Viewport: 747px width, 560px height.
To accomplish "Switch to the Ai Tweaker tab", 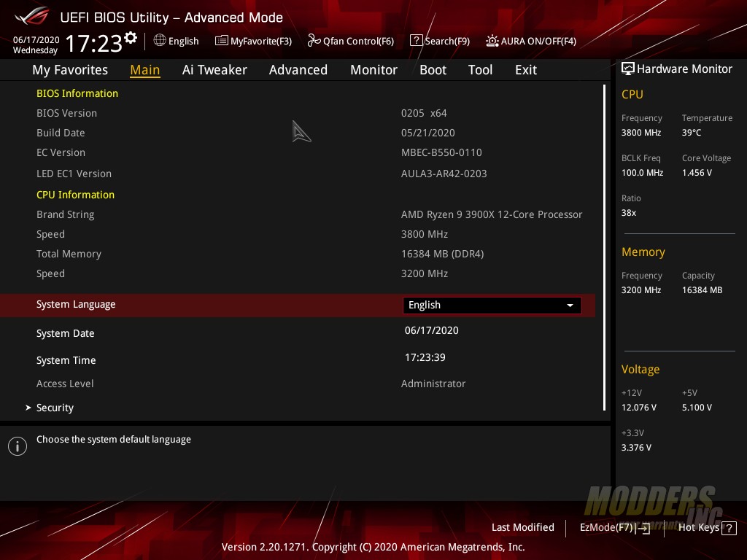I will pyautogui.click(x=214, y=70).
